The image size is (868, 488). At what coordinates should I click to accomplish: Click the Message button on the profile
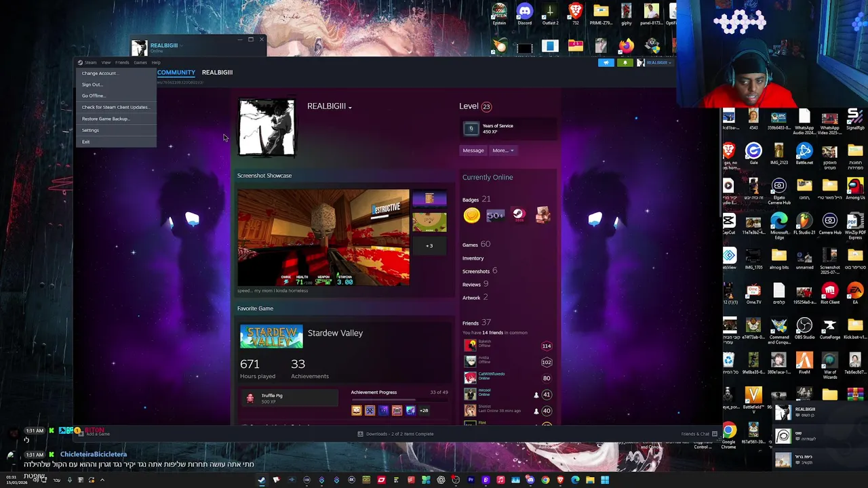tap(473, 150)
